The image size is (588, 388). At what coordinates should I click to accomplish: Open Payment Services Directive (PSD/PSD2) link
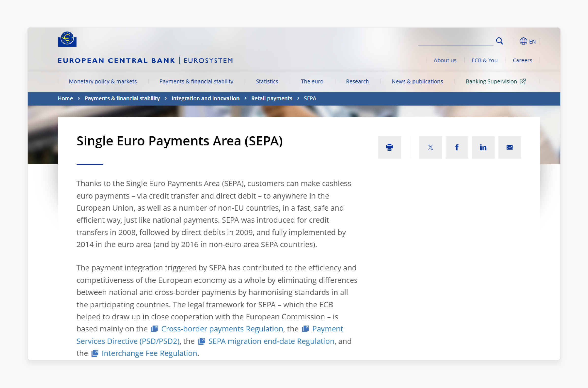[128, 341]
